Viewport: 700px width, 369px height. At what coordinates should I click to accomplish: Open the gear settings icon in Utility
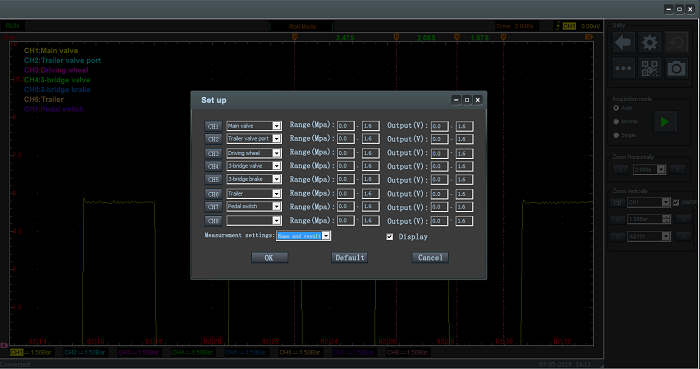click(x=650, y=43)
